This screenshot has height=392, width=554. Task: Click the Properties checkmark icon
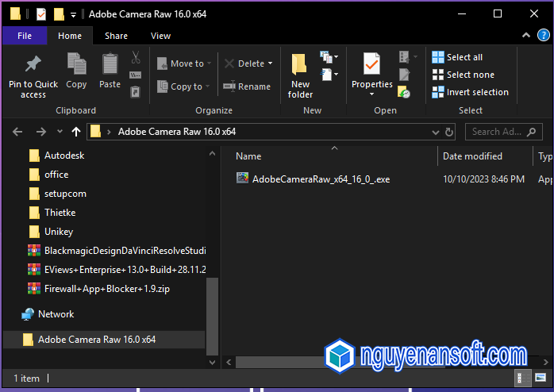click(x=371, y=64)
